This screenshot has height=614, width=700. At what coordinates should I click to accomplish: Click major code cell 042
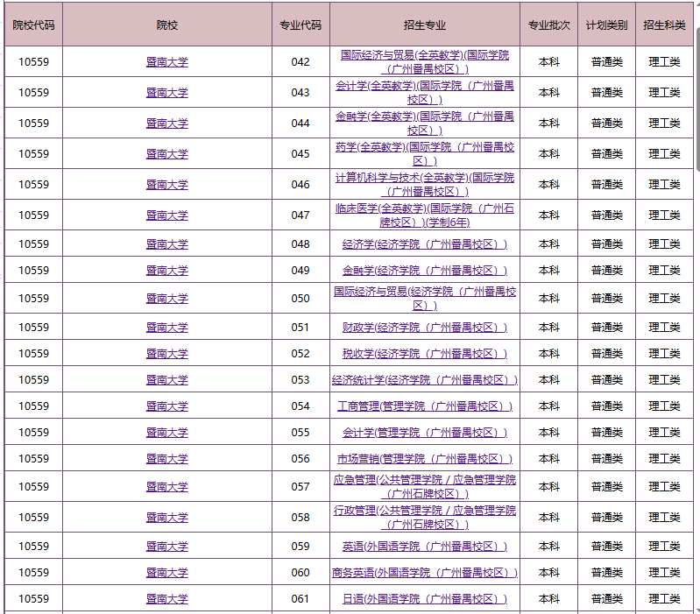301,62
